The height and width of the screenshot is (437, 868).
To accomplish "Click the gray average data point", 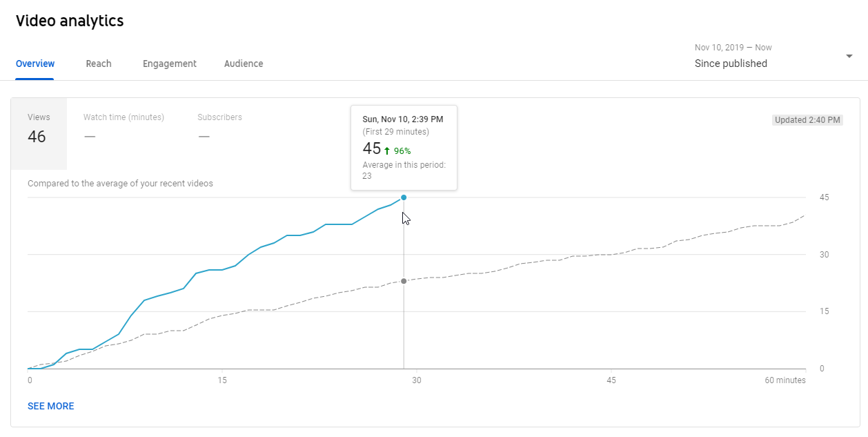I will pos(404,281).
